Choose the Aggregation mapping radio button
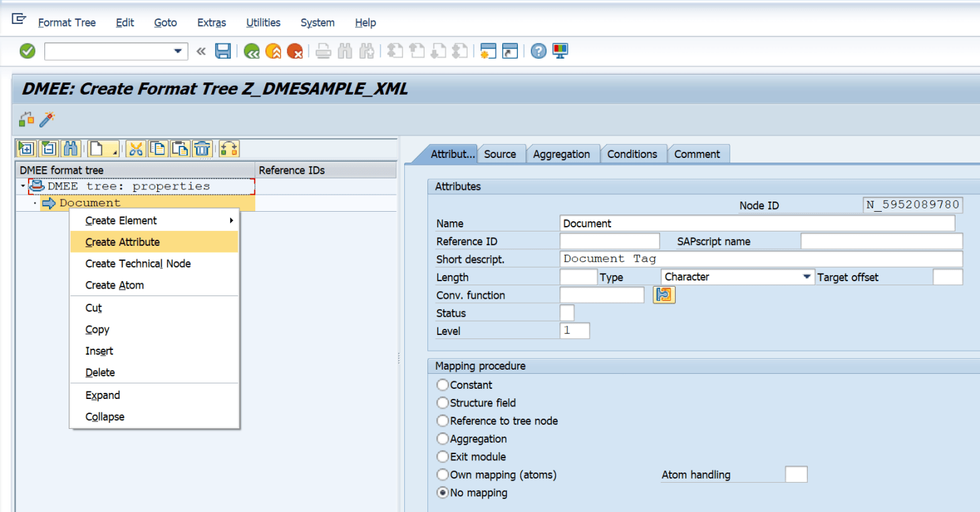This screenshot has height=512, width=980. click(x=442, y=438)
